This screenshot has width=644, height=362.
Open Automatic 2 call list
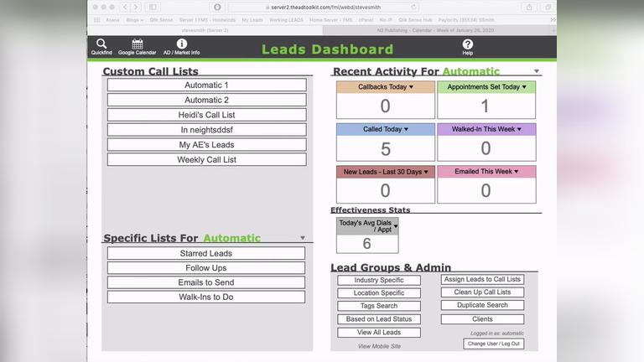point(206,100)
